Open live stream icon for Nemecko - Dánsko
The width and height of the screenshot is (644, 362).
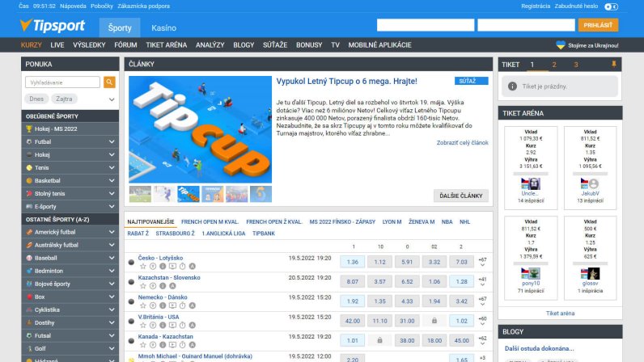tap(172, 305)
